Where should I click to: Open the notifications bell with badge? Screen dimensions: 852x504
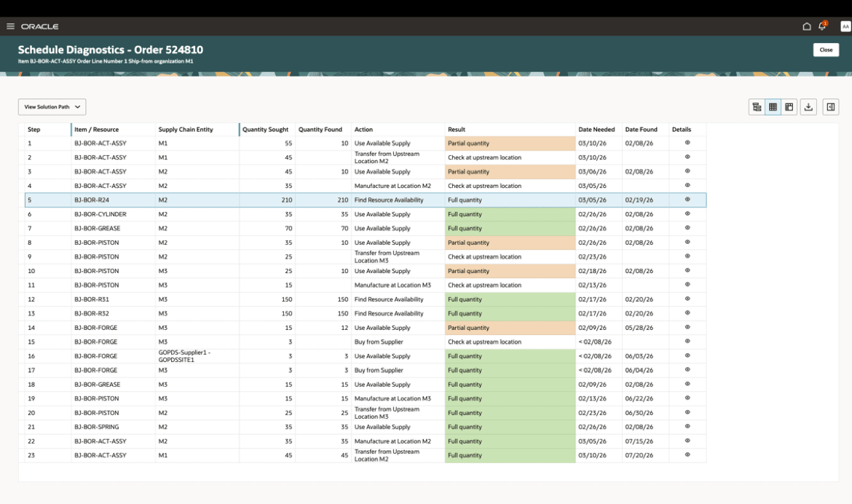pos(821,25)
